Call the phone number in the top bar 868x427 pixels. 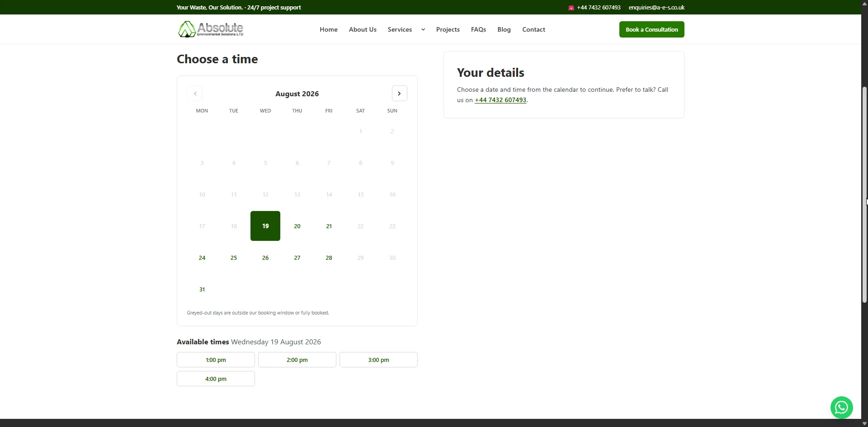pyautogui.click(x=599, y=8)
